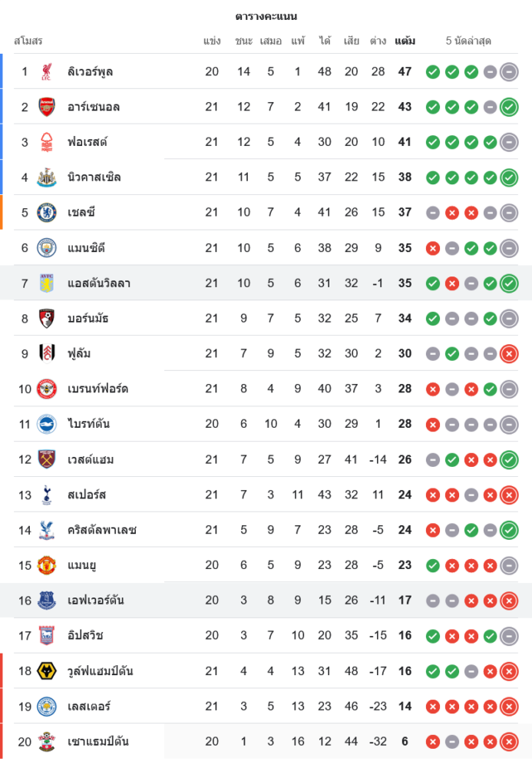Open the นิวคาสเซิล team link
Screen dimensions: 532x768
[94, 177]
